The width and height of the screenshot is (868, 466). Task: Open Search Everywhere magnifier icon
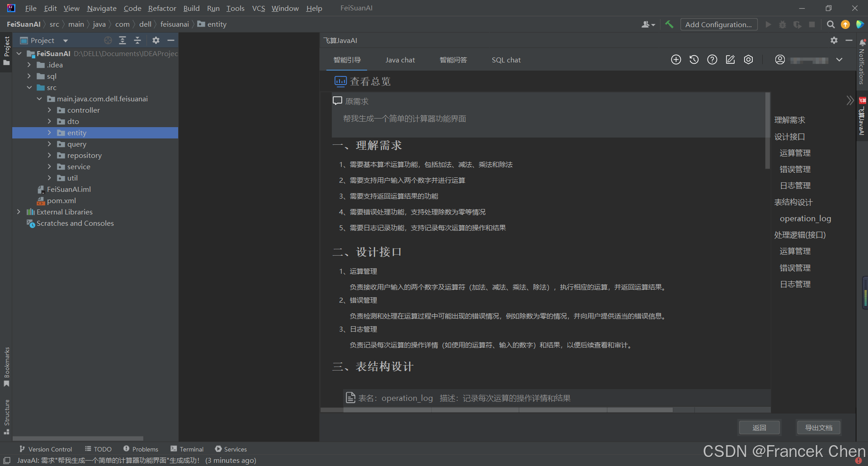click(831, 24)
